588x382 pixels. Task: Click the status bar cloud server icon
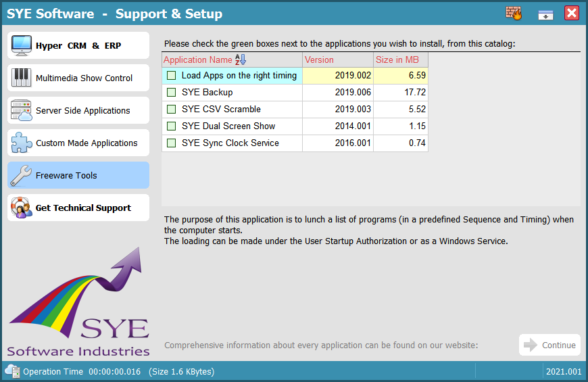[12, 371]
